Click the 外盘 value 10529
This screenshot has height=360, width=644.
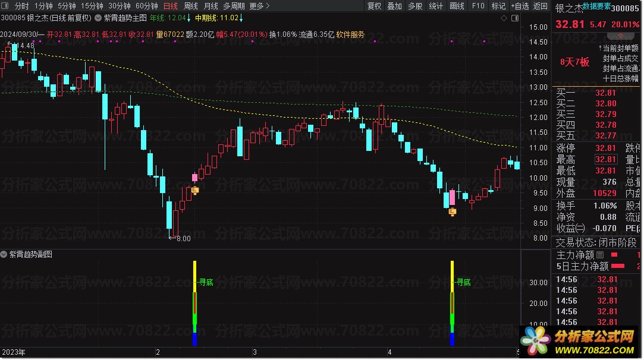605,193
